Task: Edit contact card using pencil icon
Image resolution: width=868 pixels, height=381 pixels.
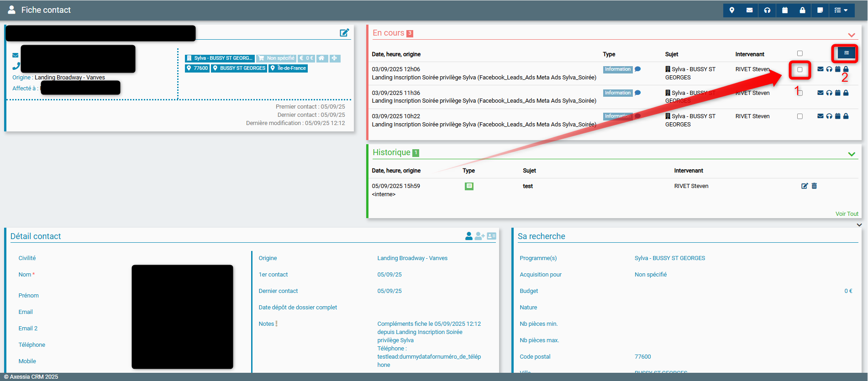Action: pyautogui.click(x=344, y=33)
